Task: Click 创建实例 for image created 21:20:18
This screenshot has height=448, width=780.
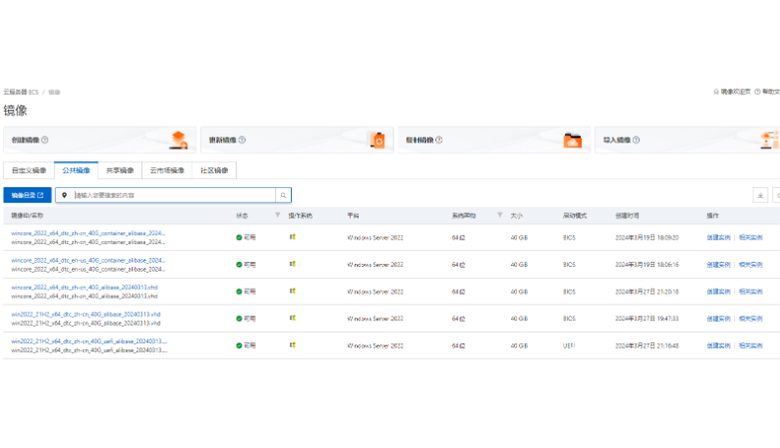Action: click(x=718, y=291)
